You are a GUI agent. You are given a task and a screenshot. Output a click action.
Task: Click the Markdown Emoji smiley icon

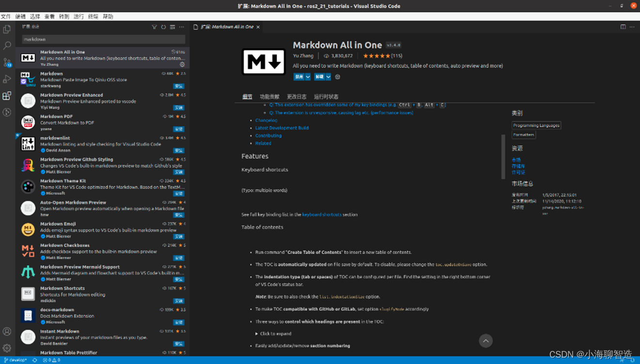(28, 229)
